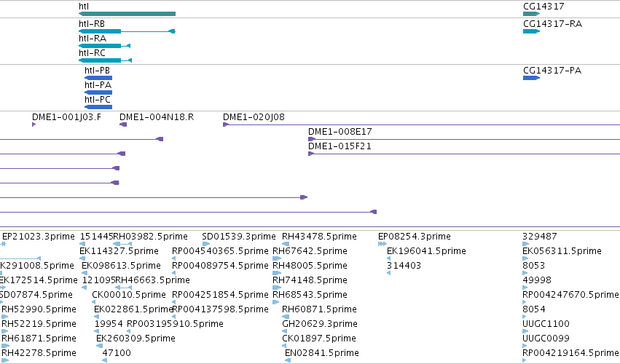Pick EST EP08254.3prime
Viewport: 620px width, 364px height.
(x=415, y=237)
